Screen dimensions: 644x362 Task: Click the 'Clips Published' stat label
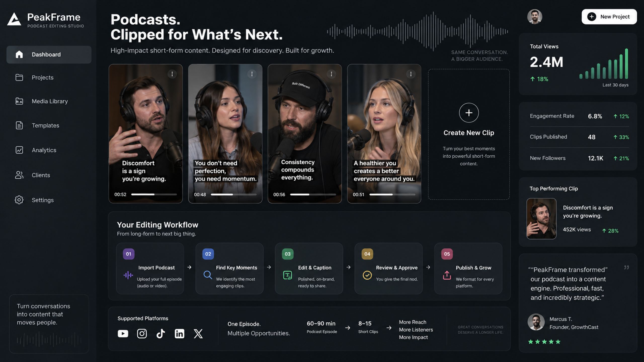[x=548, y=137]
